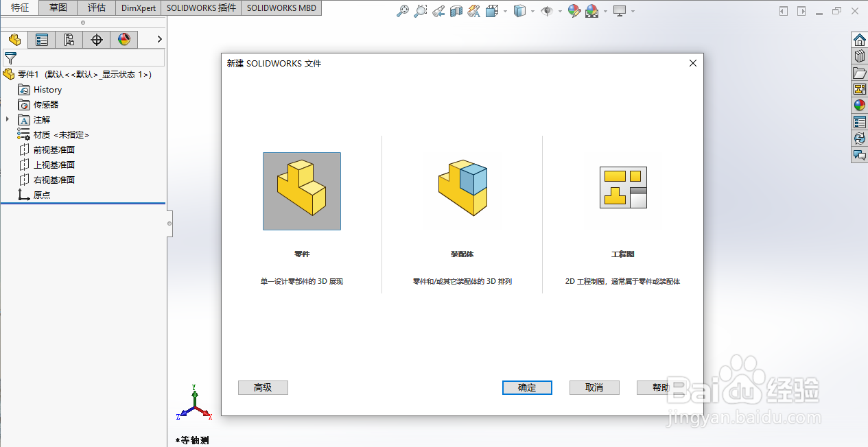The width and height of the screenshot is (868, 447).
Task: Switch to the DimXpert tab
Action: 139,8
